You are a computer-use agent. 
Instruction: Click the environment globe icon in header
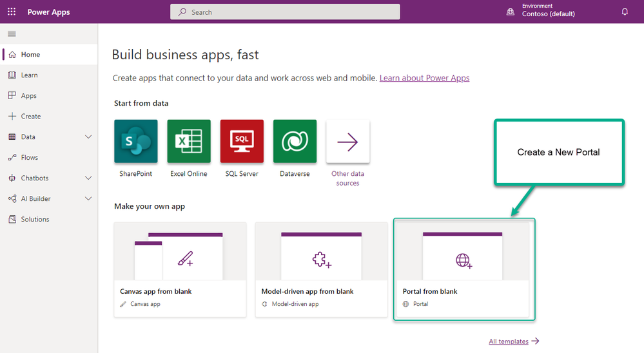510,12
